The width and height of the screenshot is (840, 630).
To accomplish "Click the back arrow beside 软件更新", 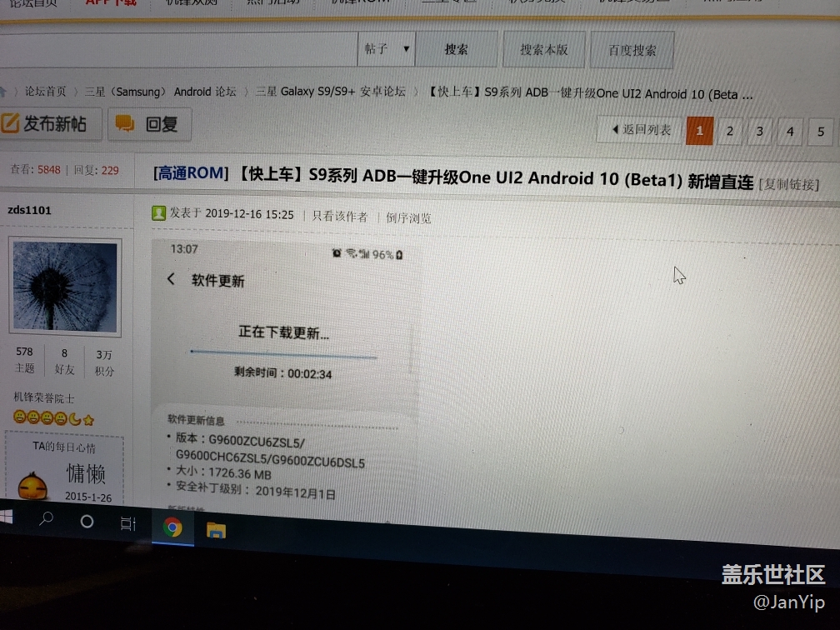I will click(171, 279).
